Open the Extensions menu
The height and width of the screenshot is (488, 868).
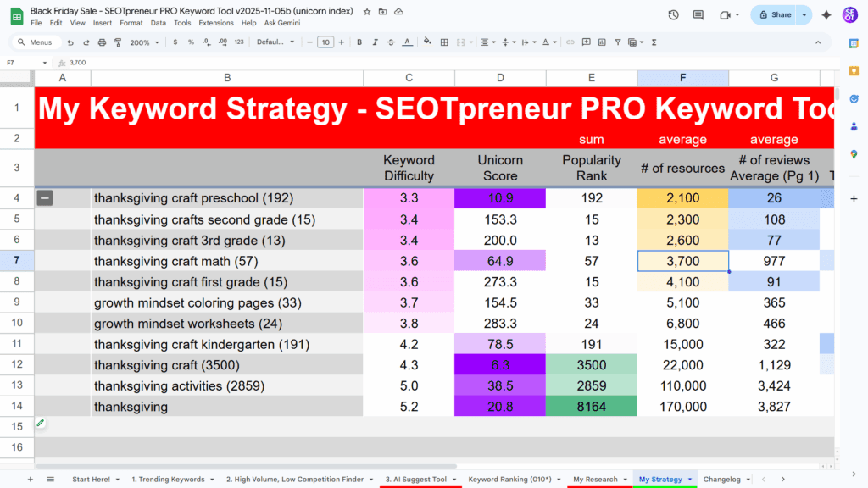(x=215, y=23)
